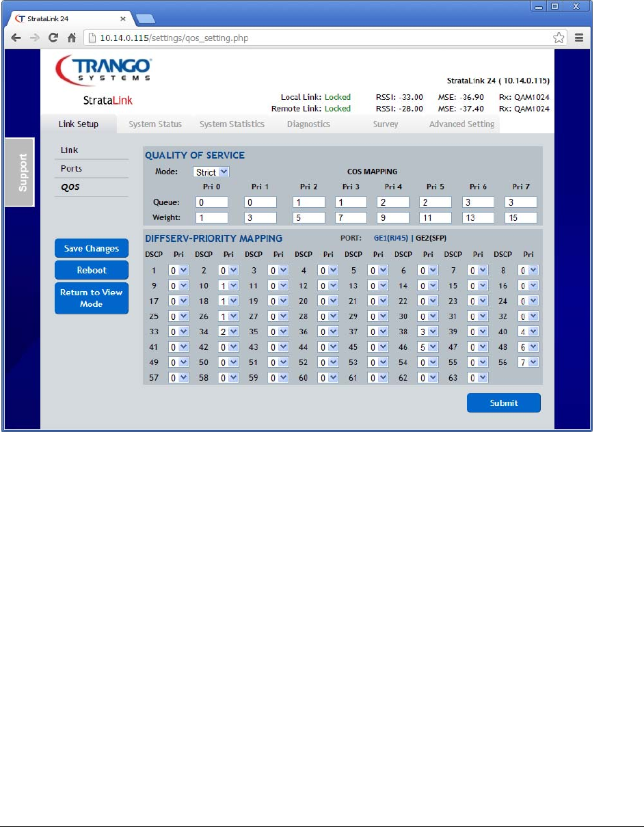Open the browser home page icon
Image resolution: width=644 pixels, height=827 pixels.
tap(71, 38)
